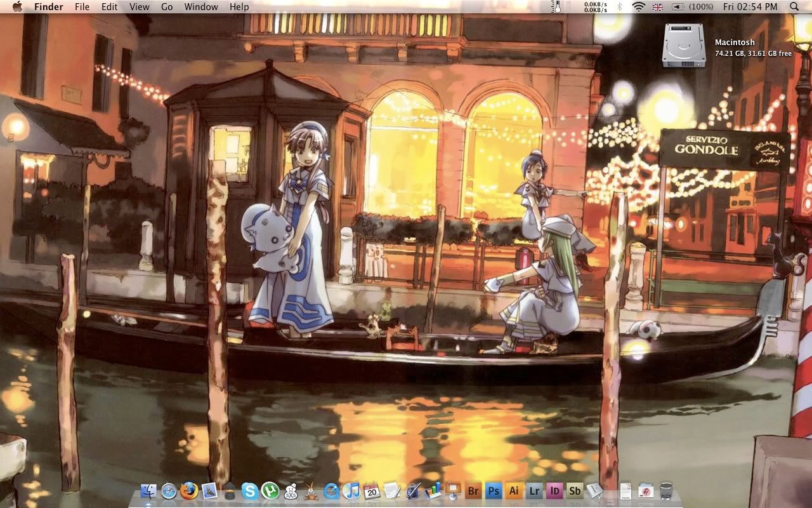Click the Macintosh drive name label
This screenshot has width=812, height=508.
click(735, 42)
